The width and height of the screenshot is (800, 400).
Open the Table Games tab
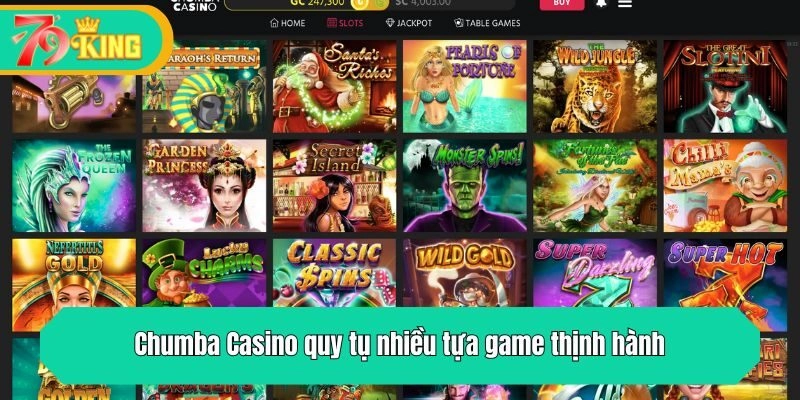[487, 23]
